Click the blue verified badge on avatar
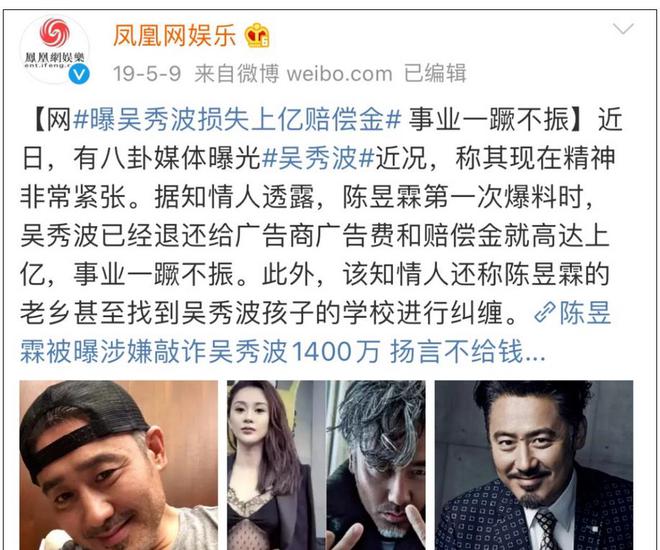 click(x=79, y=74)
